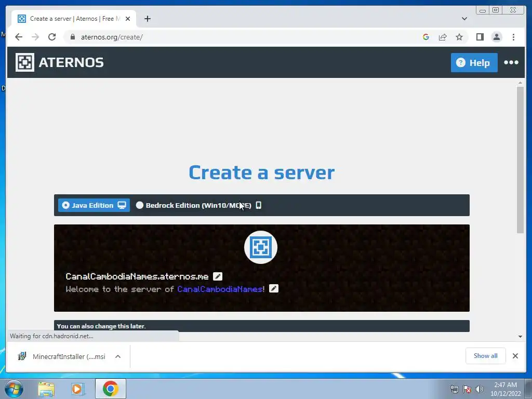Screen dimensions: 532x399
Task: Click the volume icon in system tray
Action: point(480,389)
